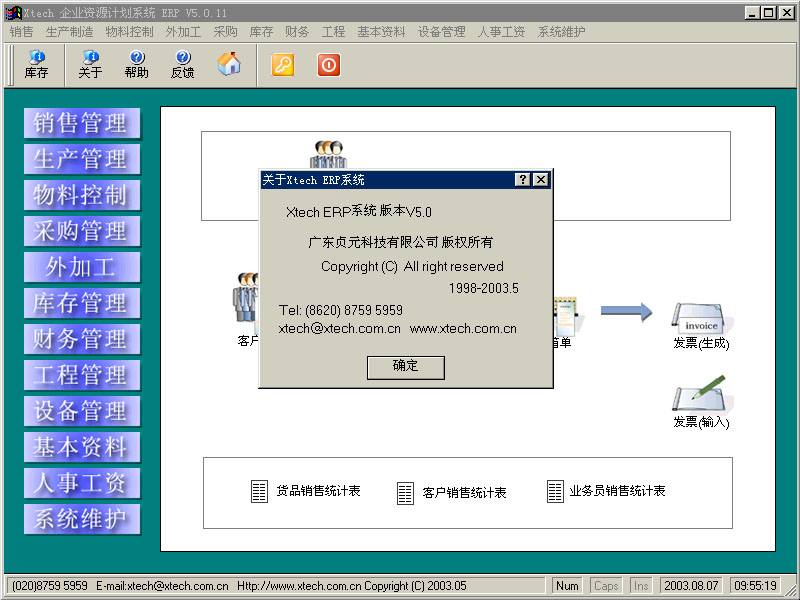
Task: Click the www.xtech.com.cn text in dialog
Action: pos(463,329)
